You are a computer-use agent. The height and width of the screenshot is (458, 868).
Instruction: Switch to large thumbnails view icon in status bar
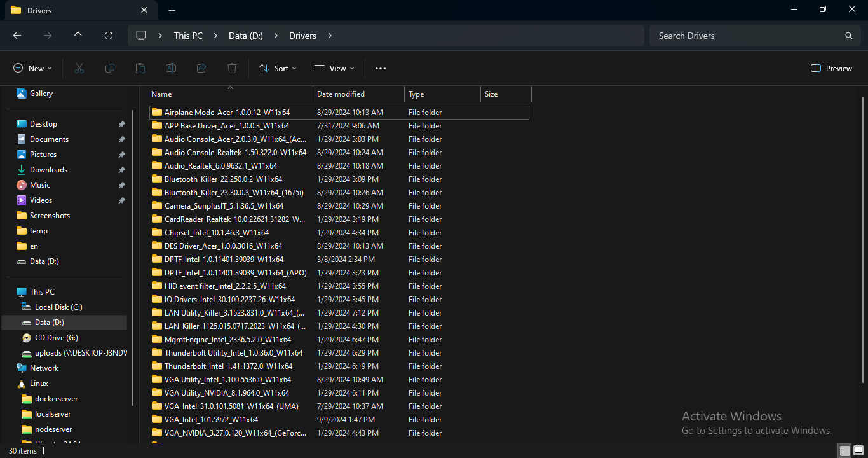point(858,451)
